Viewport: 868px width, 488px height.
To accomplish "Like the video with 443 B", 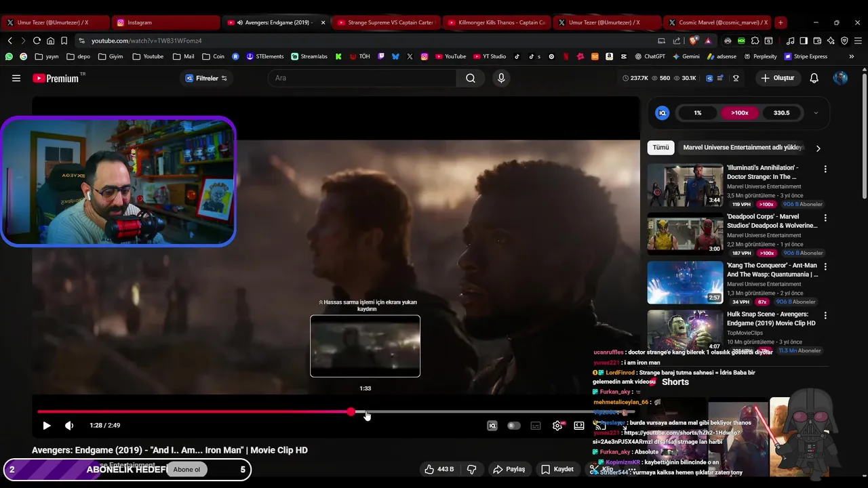I will pos(439,469).
